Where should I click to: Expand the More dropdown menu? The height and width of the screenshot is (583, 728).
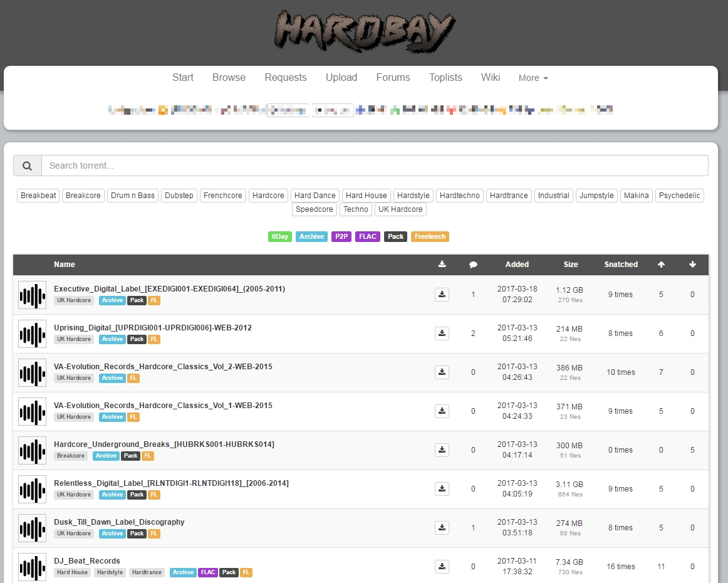pos(533,78)
